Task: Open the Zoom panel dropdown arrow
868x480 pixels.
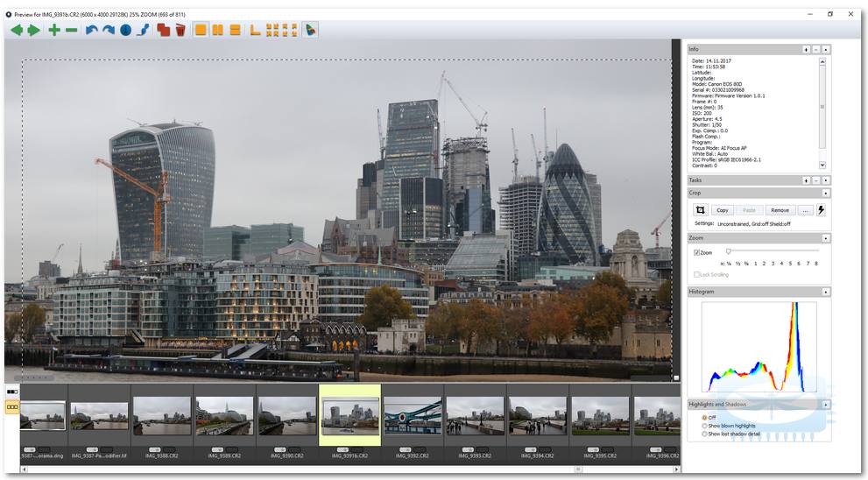Action: click(x=826, y=238)
